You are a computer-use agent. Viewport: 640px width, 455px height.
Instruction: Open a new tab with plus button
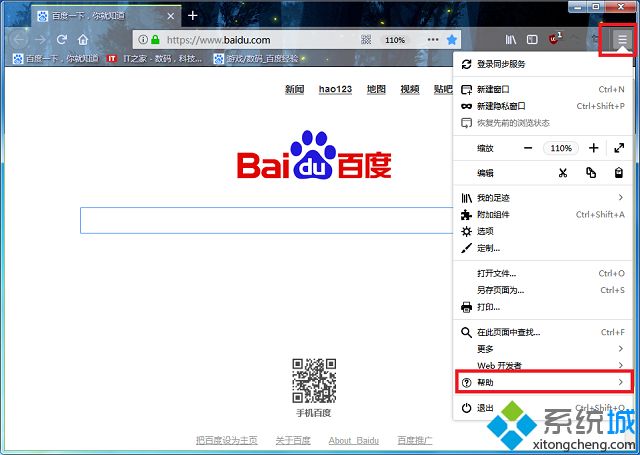tap(193, 16)
